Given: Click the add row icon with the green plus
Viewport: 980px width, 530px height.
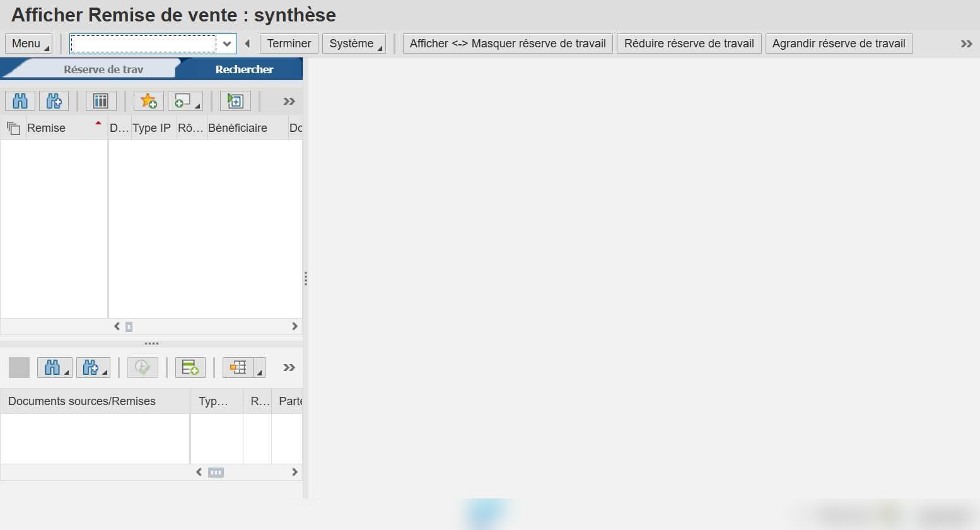Looking at the screenshot, I should (190, 367).
